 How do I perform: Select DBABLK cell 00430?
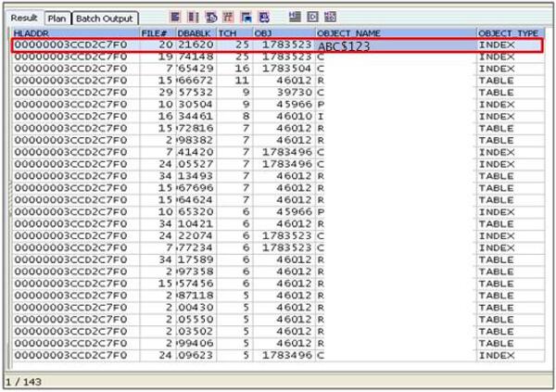196,308
